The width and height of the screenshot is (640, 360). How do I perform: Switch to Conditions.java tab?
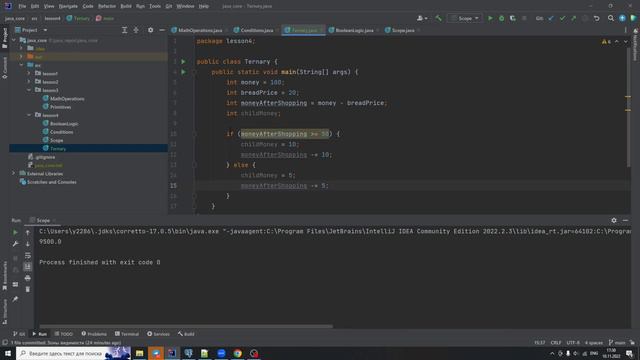pyautogui.click(x=256, y=30)
